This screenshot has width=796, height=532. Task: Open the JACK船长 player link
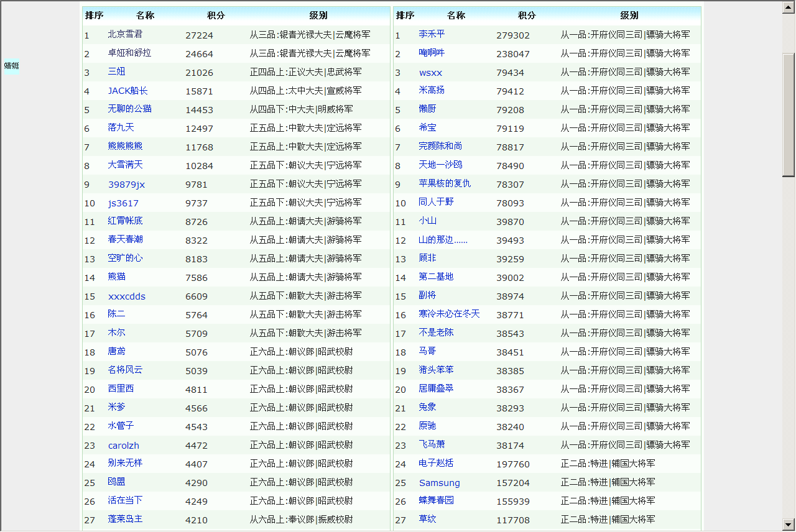[128, 91]
